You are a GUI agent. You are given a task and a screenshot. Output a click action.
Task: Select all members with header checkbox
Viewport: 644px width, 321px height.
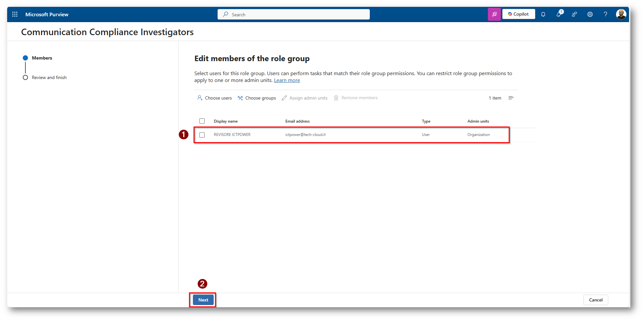pyautogui.click(x=202, y=121)
